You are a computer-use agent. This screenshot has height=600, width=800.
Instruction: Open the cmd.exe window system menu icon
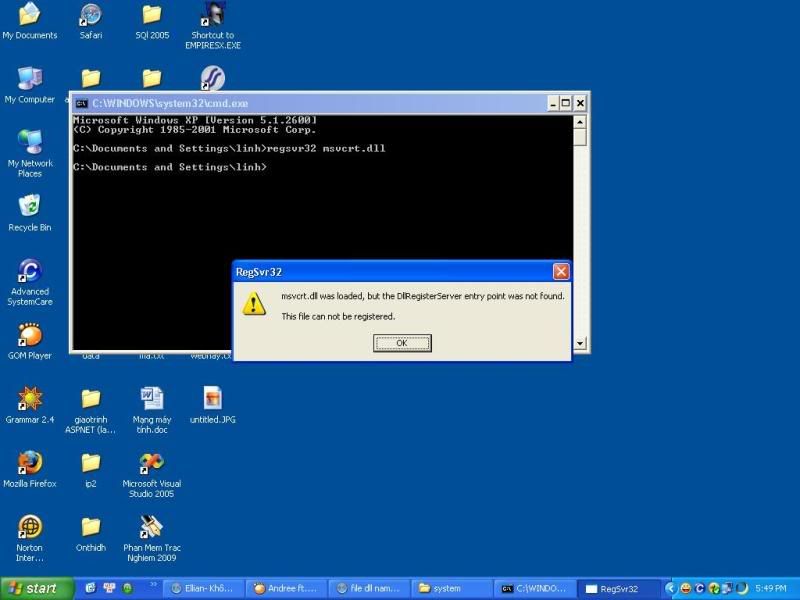(81, 104)
